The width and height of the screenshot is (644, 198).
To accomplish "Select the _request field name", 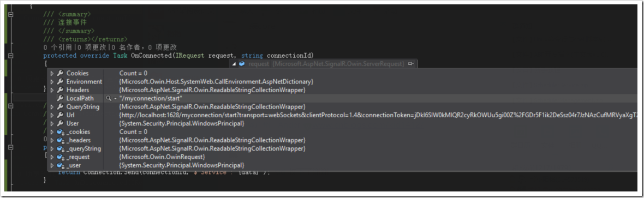I will pyautogui.click(x=77, y=157).
